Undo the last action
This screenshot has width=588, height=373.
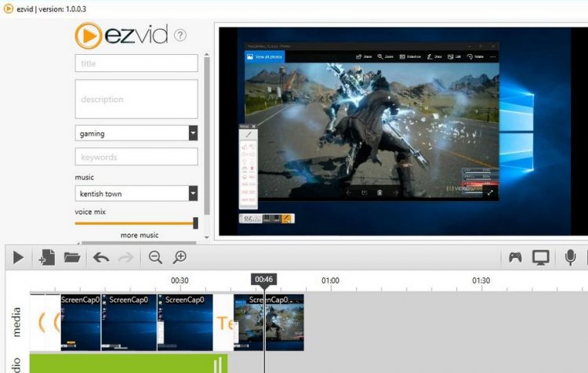101,257
